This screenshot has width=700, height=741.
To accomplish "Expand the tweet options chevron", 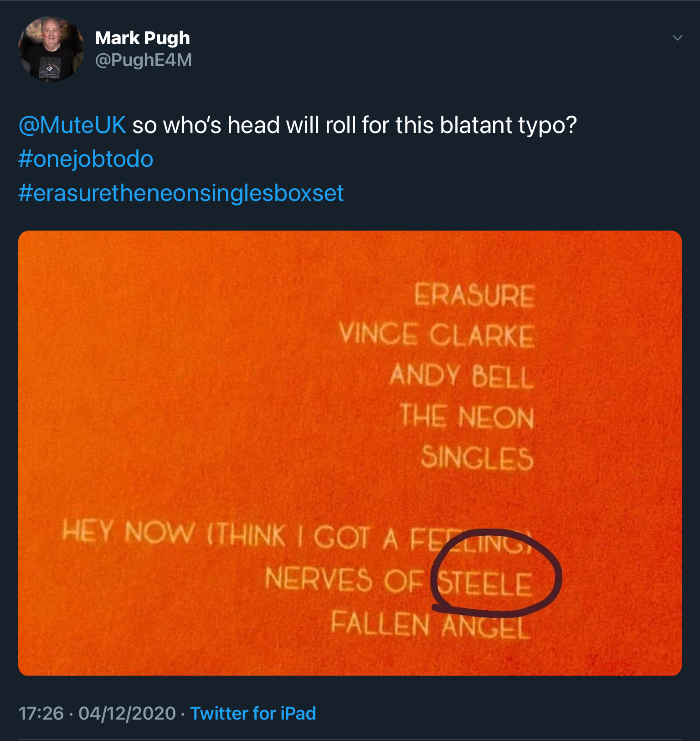I will pos(677,38).
